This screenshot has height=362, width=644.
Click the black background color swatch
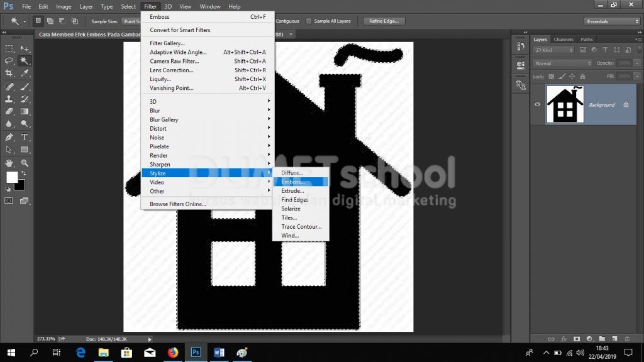[x=21, y=186]
